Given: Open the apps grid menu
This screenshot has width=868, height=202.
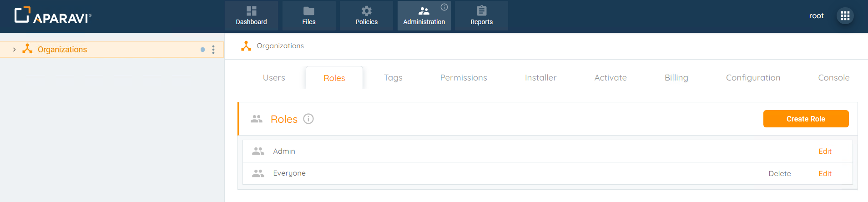Looking at the screenshot, I should [845, 16].
